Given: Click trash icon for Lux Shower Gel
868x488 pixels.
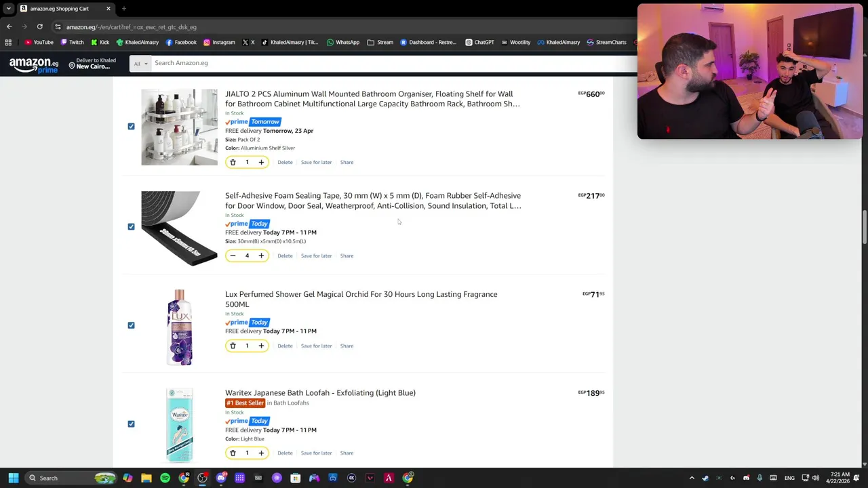Looking at the screenshot, I should [x=233, y=346].
